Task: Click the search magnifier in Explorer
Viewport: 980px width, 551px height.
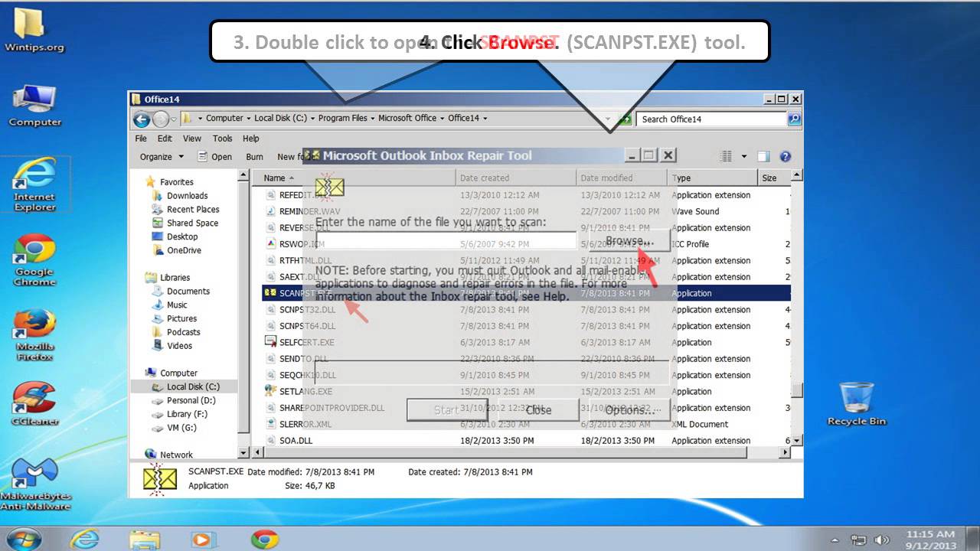Action: point(794,119)
